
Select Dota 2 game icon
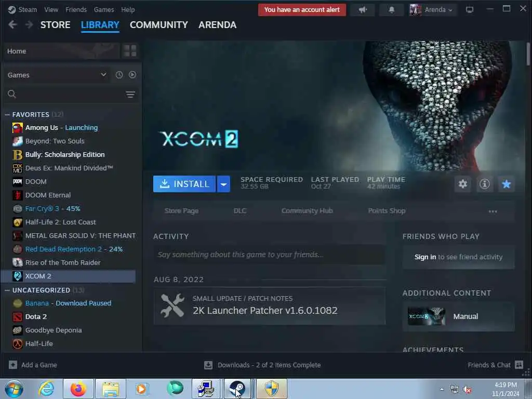pos(18,317)
